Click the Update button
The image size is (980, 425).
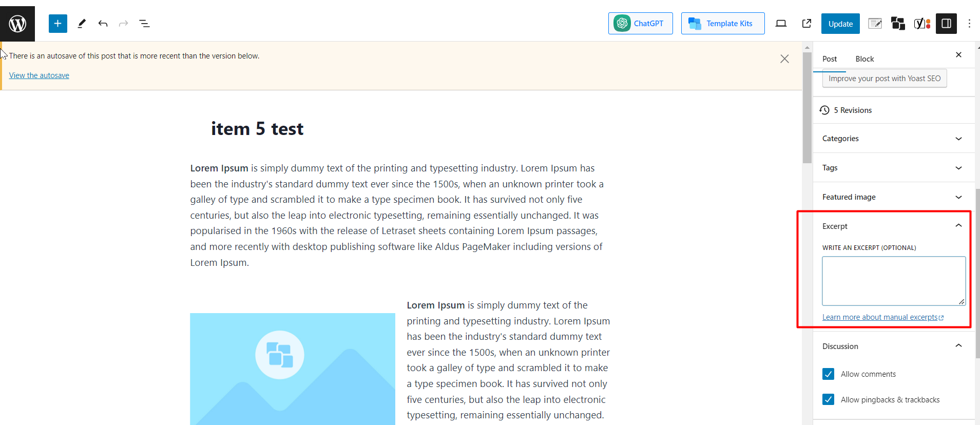coord(840,24)
